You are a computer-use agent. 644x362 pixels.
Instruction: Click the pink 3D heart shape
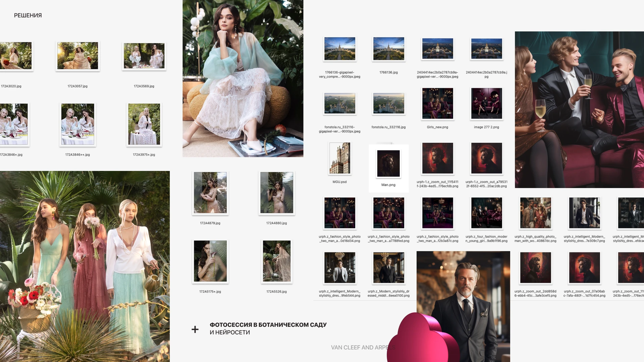pos(423,338)
